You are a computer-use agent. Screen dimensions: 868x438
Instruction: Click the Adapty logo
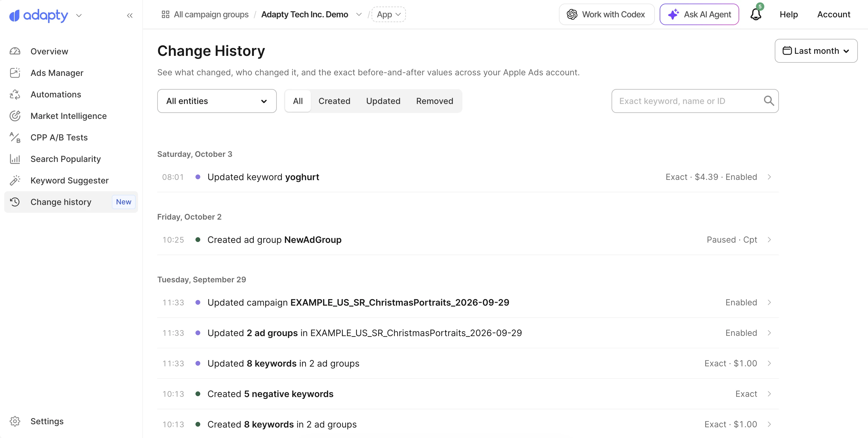coord(39,16)
